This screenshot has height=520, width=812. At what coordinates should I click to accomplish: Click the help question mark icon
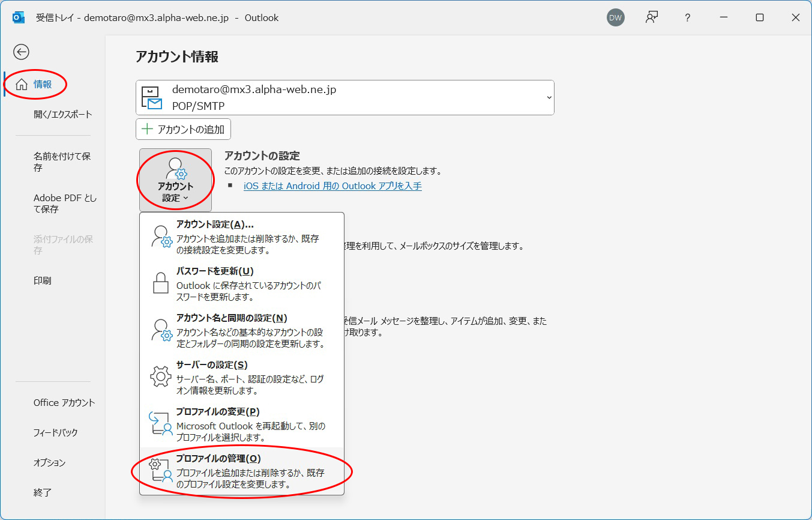pos(688,18)
